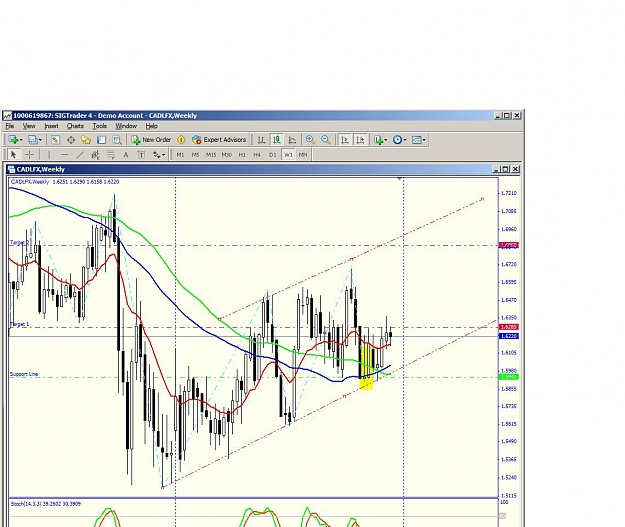Image resolution: width=625 pixels, height=527 pixels.
Task: Toggle the Market Watch window icon
Action: coord(55,140)
